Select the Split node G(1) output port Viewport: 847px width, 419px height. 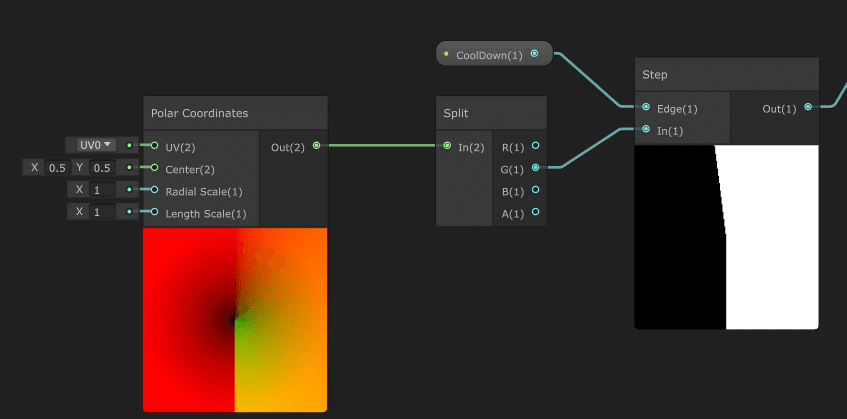tap(535, 168)
